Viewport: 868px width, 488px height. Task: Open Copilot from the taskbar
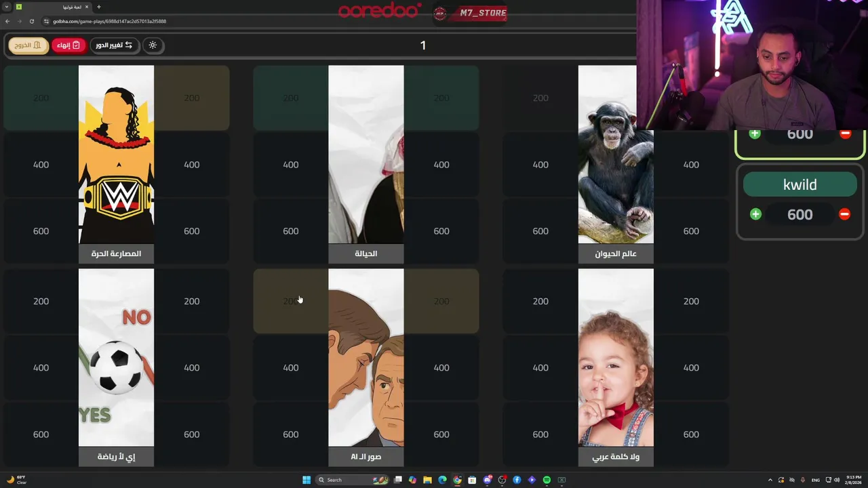[412, 480]
